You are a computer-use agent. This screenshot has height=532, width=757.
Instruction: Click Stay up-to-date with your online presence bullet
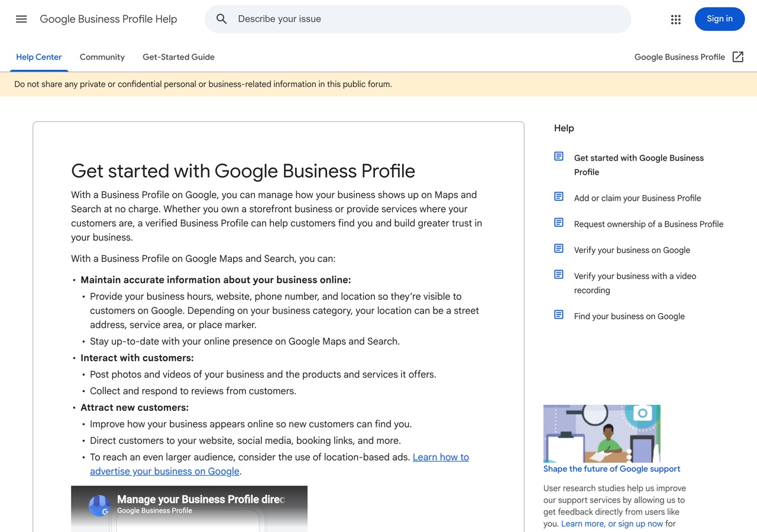(x=245, y=341)
